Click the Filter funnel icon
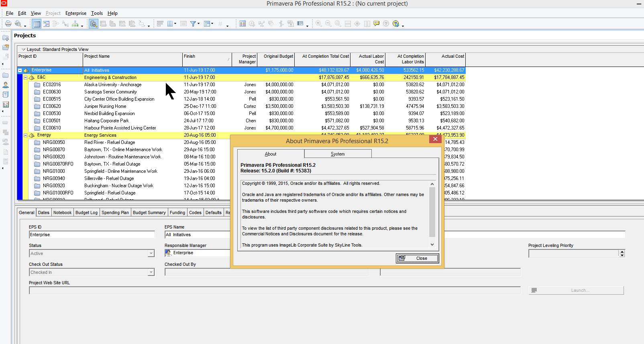This screenshot has height=344, width=644. click(193, 24)
